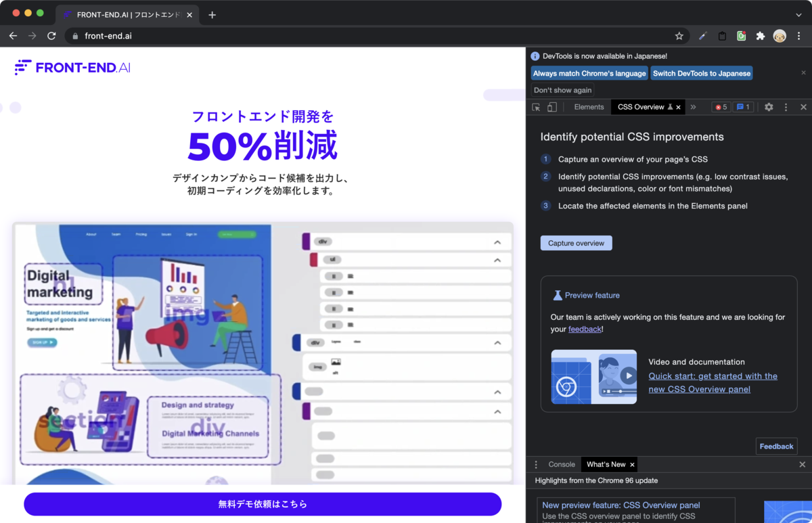812x523 pixels.
Task: Collapse the first div row chevron
Action: pos(497,242)
